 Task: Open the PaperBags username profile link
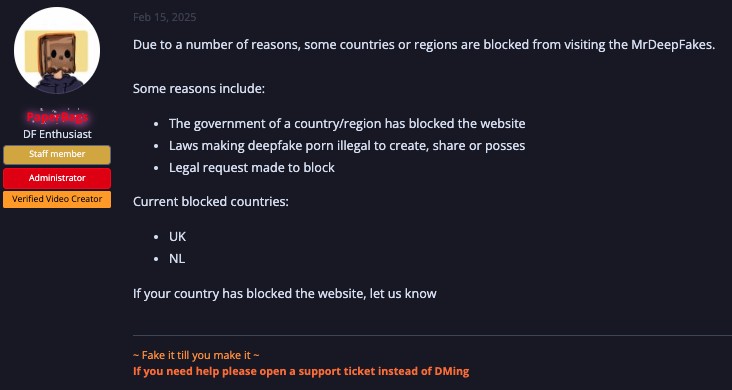pos(57,117)
